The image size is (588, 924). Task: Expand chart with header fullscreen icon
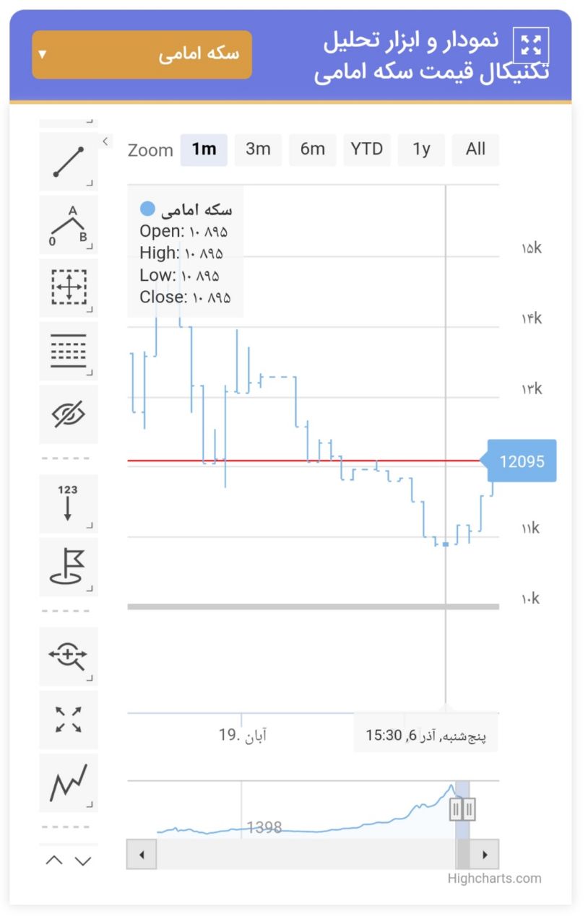[x=531, y=45]
